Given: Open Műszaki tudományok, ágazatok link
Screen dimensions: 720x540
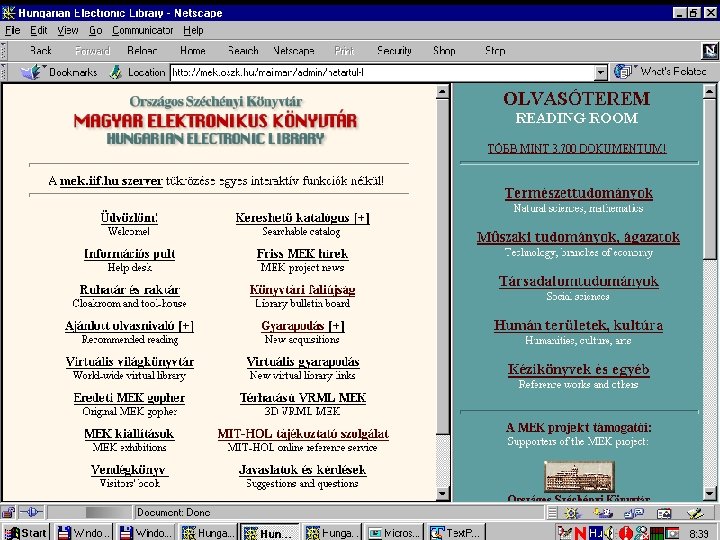Looking at the screenshot, I should (578, 237).
